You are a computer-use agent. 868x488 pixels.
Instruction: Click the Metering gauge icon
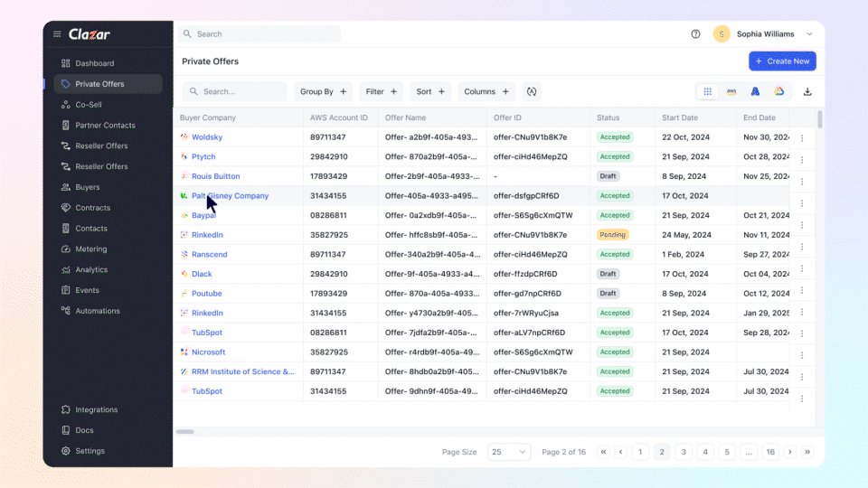[x=66, y=249]
